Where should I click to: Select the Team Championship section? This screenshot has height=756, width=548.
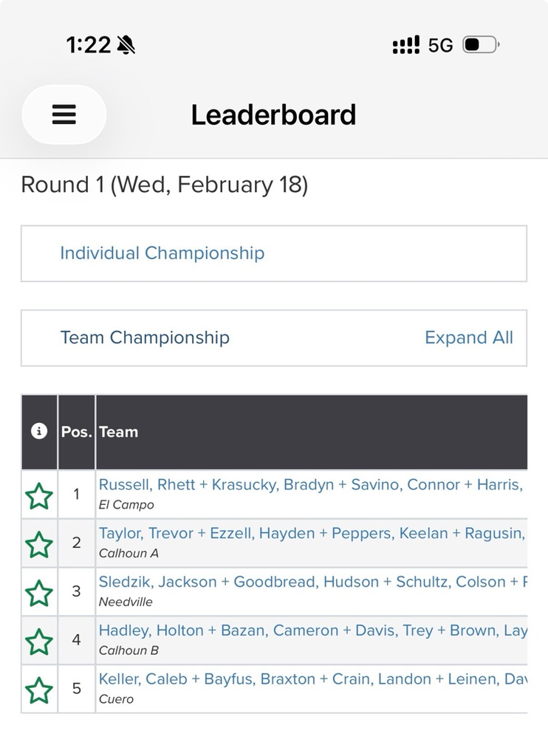click(x=145, y=337)
